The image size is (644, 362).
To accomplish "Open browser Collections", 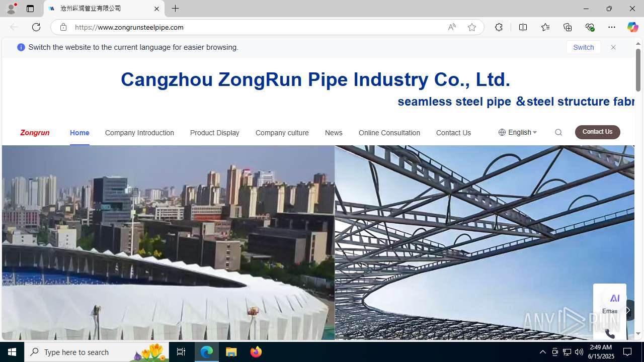I will tap(568, 27).
